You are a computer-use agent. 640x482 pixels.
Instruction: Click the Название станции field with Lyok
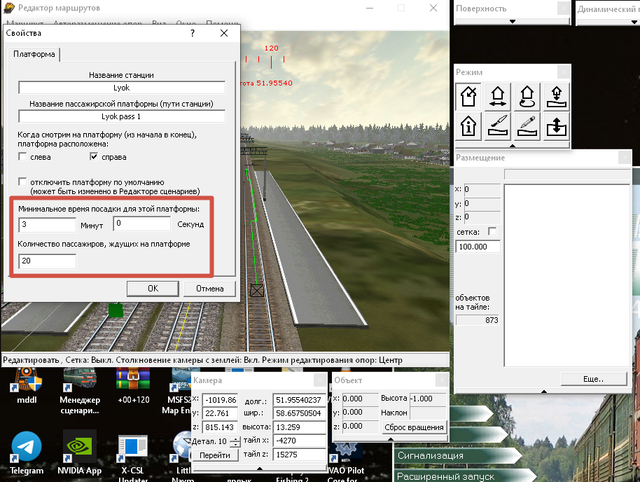click(122, 88)
